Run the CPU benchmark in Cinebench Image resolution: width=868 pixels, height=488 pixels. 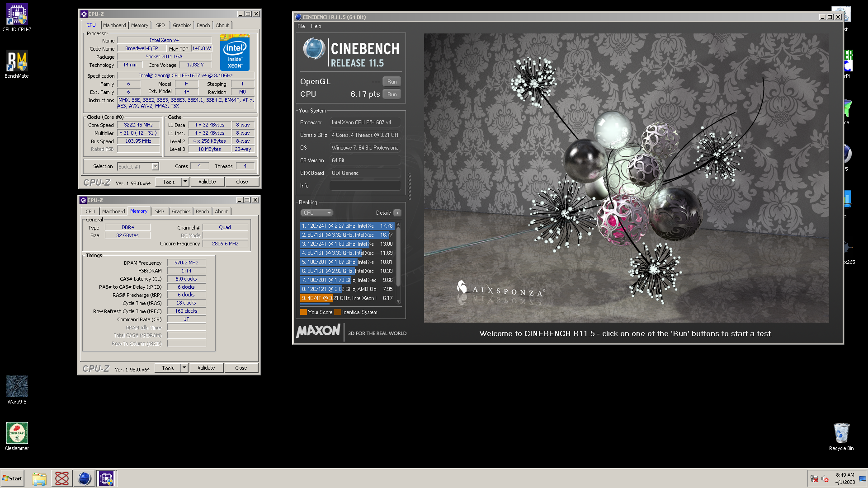click(x=392, y=94)
